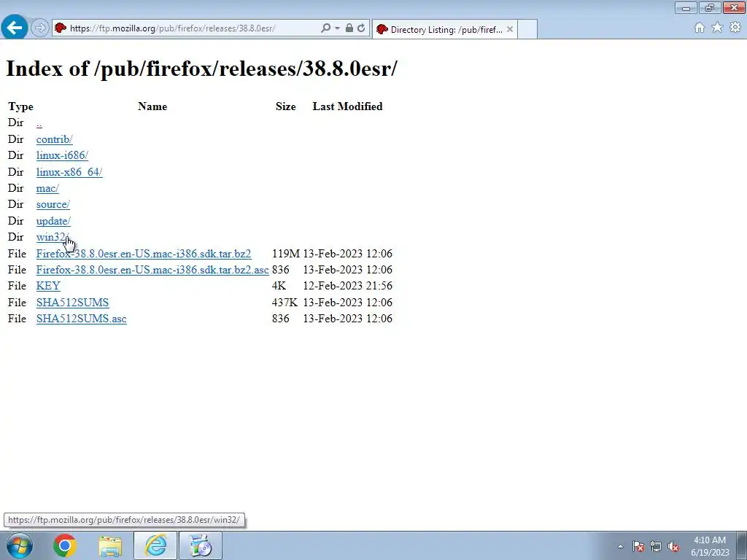Open the win32/ directory link
Screen dimensions: 747x560
click(53, 237)
